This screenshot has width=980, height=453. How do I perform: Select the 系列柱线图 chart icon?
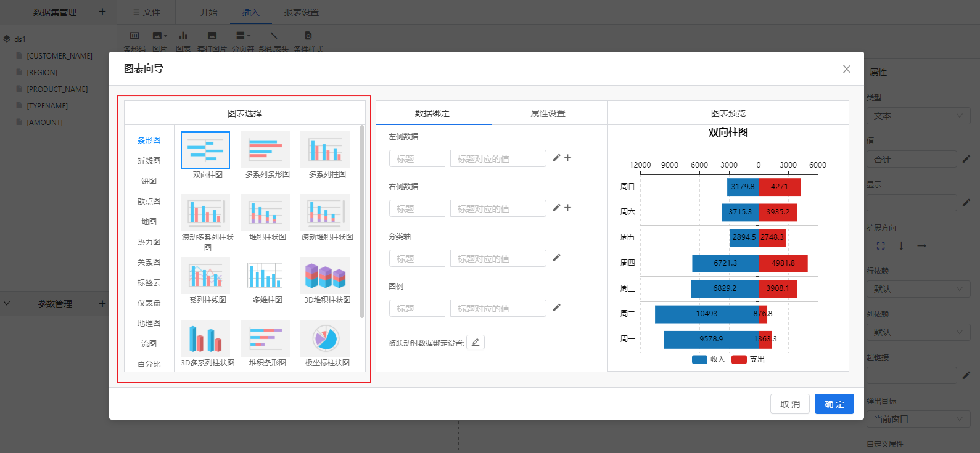pyautogui.click(x=205, y=275)
